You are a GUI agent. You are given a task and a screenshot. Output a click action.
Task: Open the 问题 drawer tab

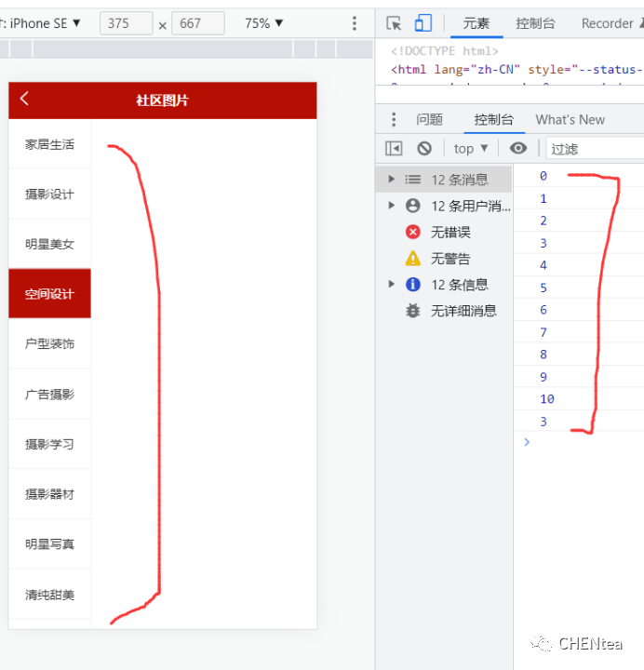tap(429, 120)
